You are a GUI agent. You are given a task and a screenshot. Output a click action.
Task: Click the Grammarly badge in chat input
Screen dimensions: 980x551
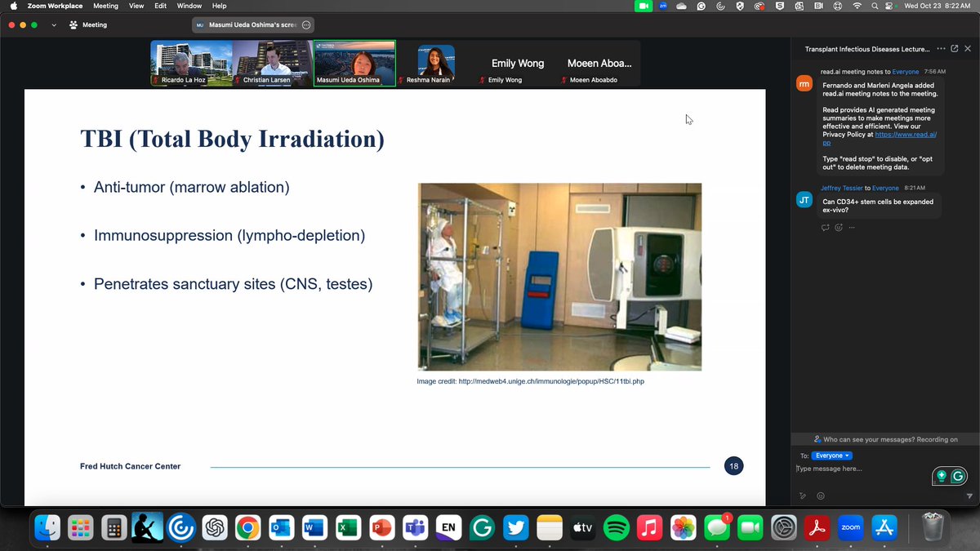tap(958, 476)
